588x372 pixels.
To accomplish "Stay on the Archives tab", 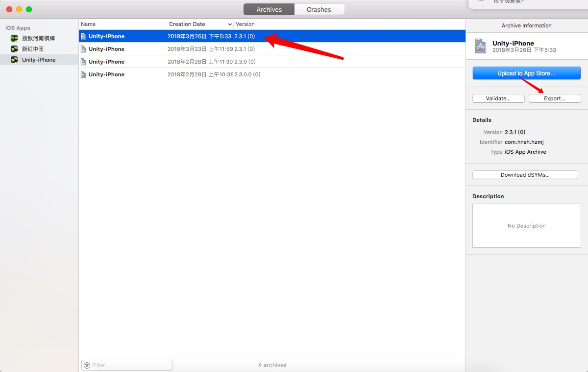I will (269, 9).
